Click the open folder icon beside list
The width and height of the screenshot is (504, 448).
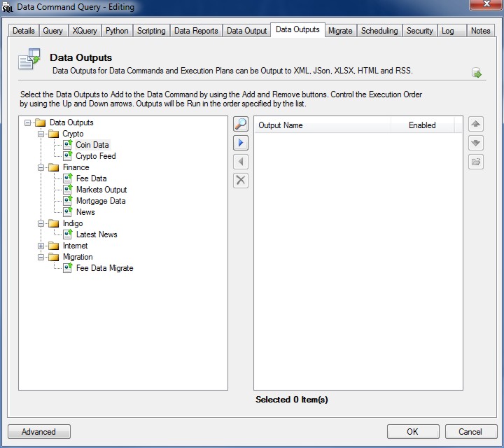[x=476, y=162]
